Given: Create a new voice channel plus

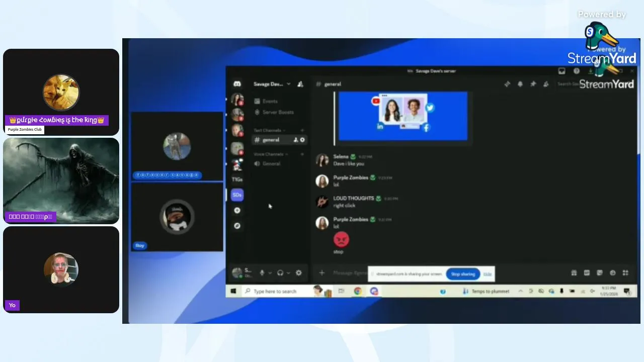Looking at the screenshot, I should (302, 154).
